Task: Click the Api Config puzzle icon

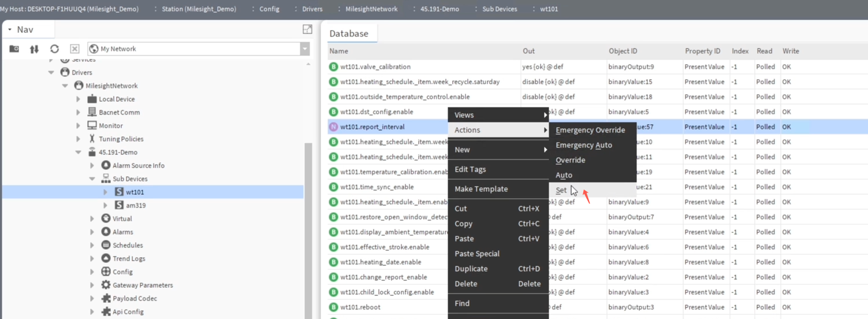Action: click(x=106, y=311)
